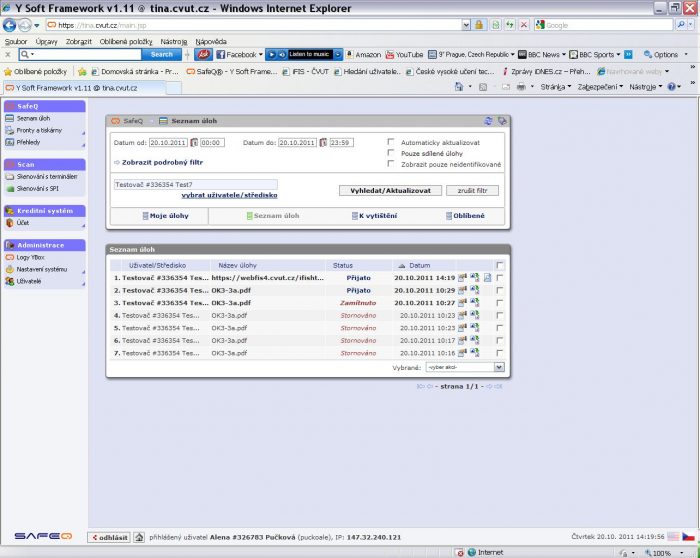Click user field Testovač #336354 Test7

pos(196,184)
